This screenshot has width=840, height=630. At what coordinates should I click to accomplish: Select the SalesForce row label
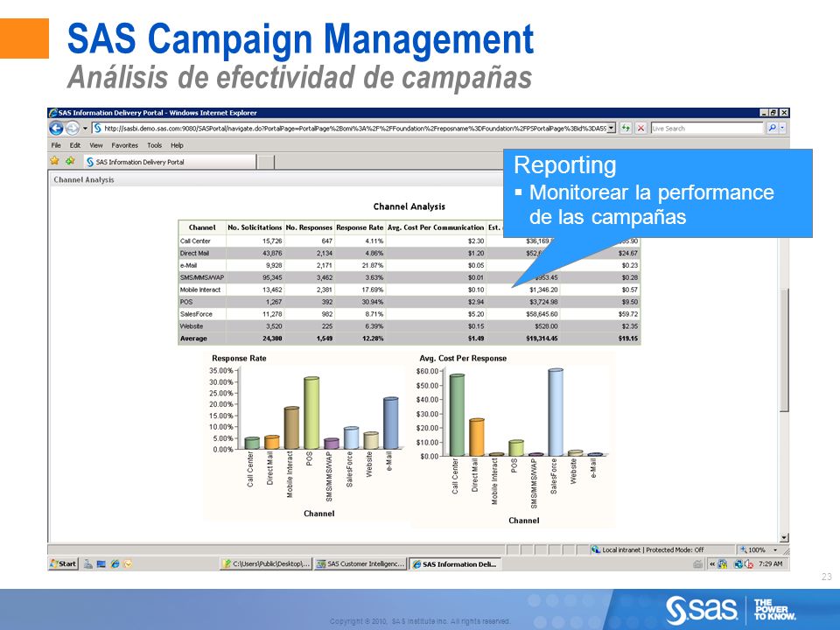click(x=196, y=314)
